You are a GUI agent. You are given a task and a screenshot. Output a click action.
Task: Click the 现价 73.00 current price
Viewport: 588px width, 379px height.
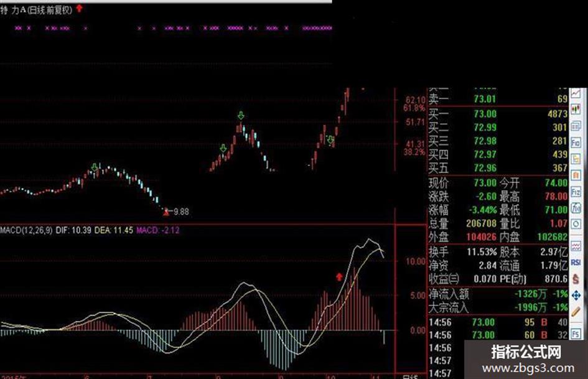point(485,183)
